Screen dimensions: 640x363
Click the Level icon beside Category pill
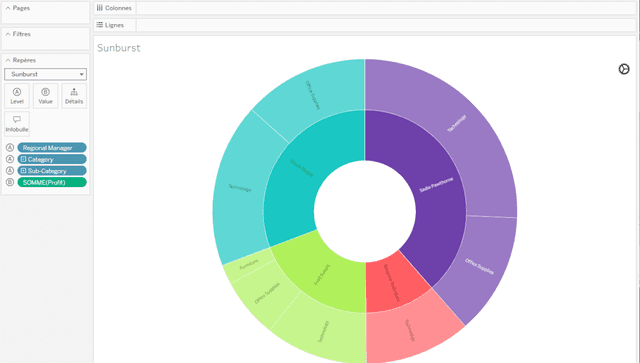pos(10,159)
